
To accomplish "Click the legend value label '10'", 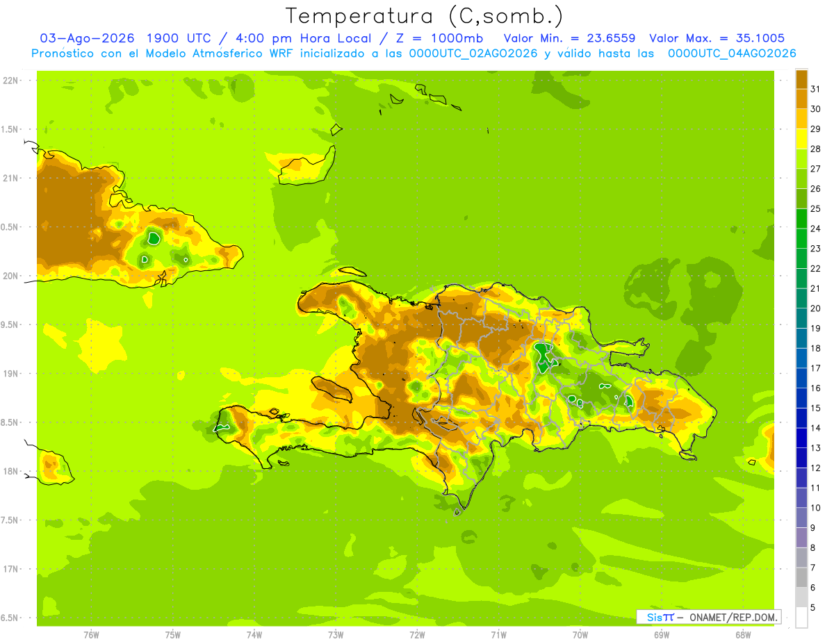I will coord(816,508).
